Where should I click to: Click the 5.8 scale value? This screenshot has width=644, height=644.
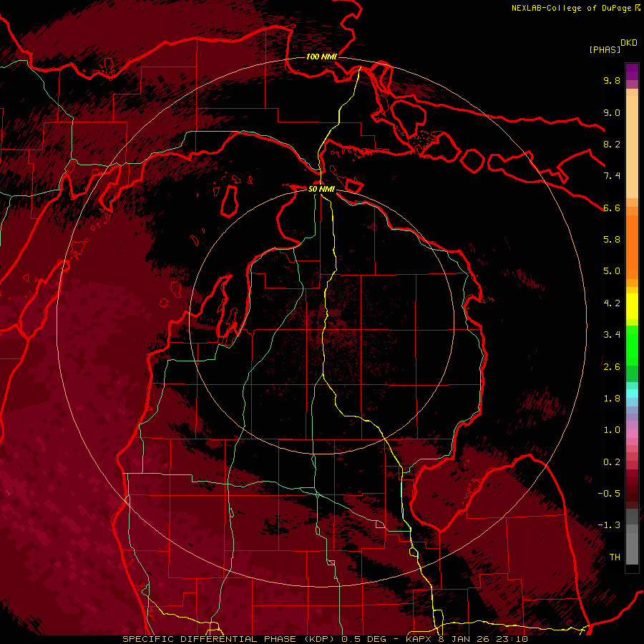612,240
